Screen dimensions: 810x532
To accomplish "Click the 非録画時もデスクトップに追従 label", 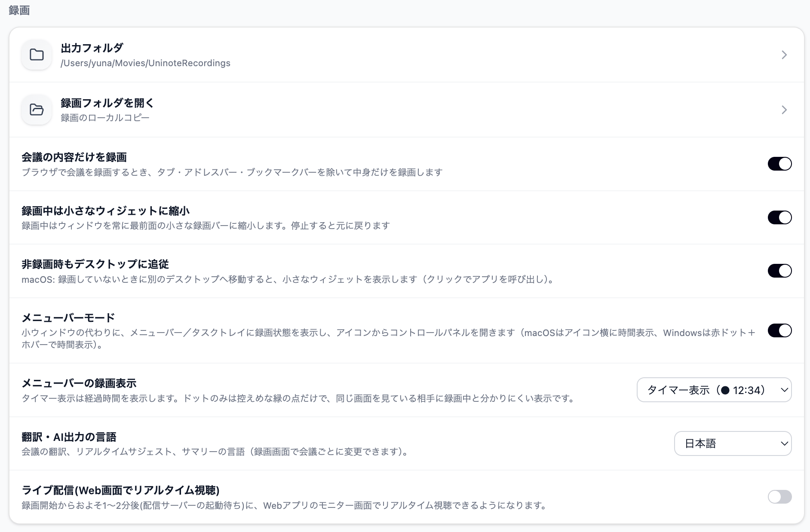I will point(95,264).
